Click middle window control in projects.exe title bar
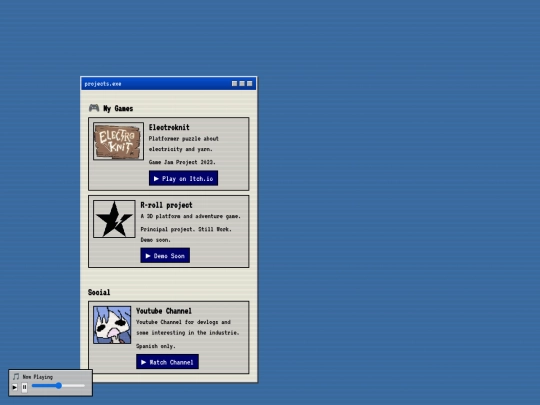 click(x=242, y=83)
